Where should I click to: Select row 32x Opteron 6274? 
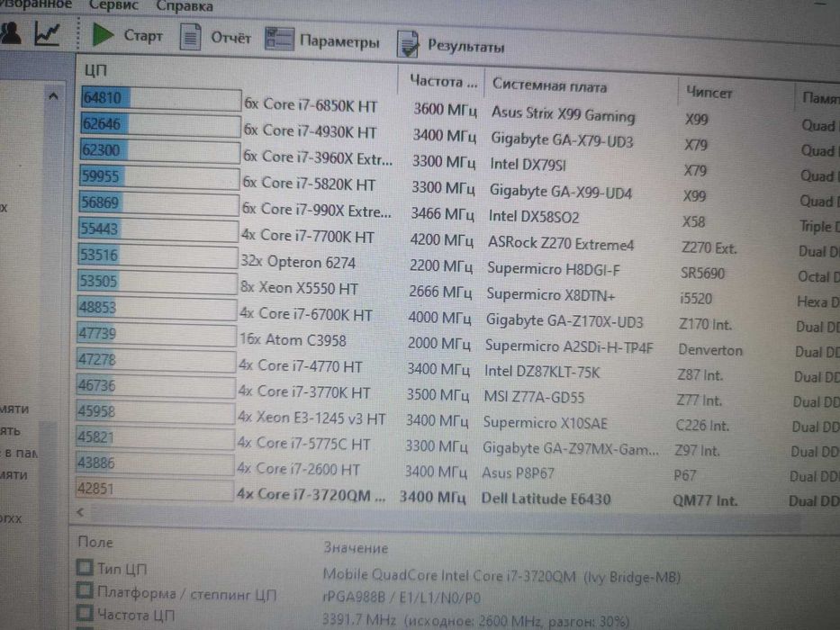(x=298, y=262)
